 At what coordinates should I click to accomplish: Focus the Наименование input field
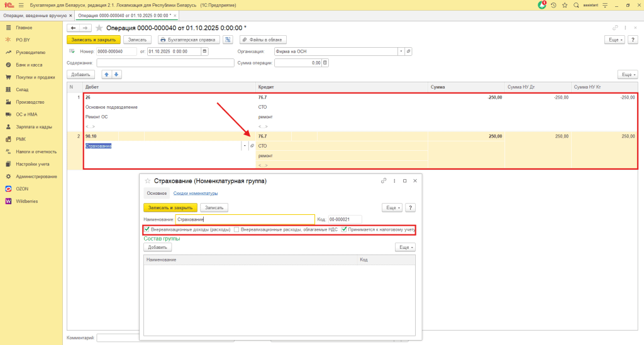click(x=245, y=219)
